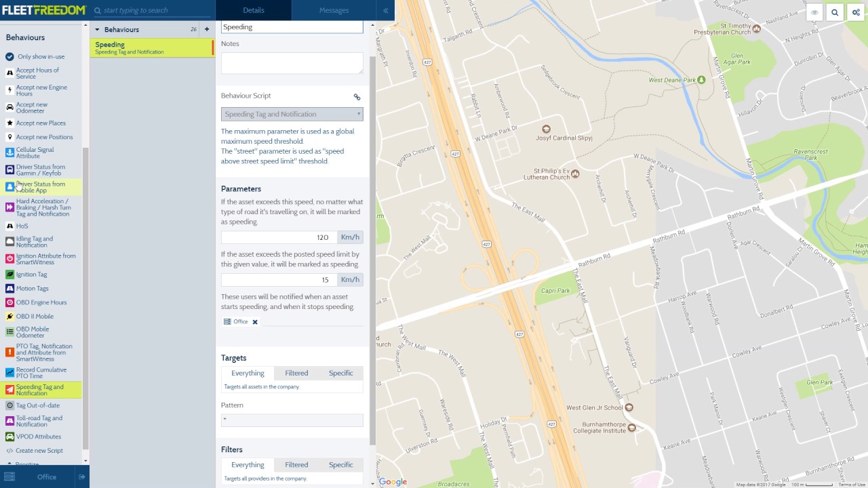Open the behaviour script link icon

(x=357, y=97)
